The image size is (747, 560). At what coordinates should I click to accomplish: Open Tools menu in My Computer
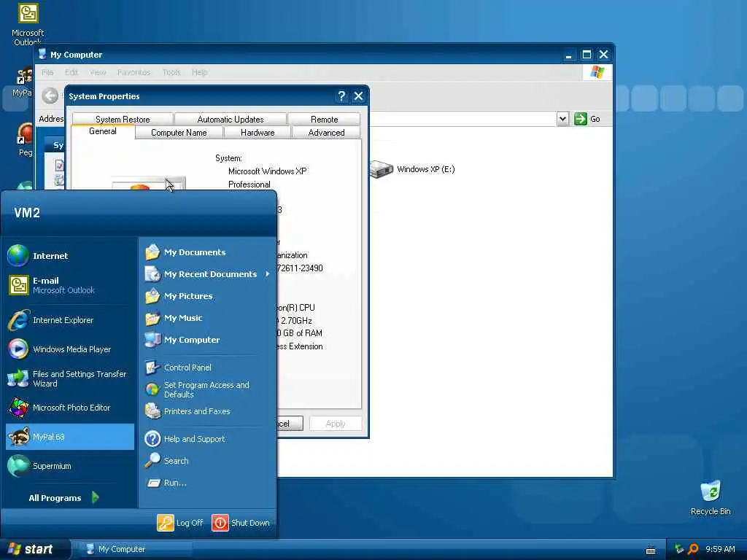(x=171, y=72)
